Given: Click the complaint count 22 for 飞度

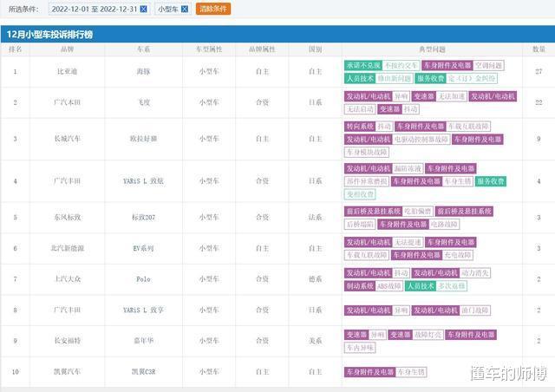Looking at the screenshot, I should click(x=539, y=102).
